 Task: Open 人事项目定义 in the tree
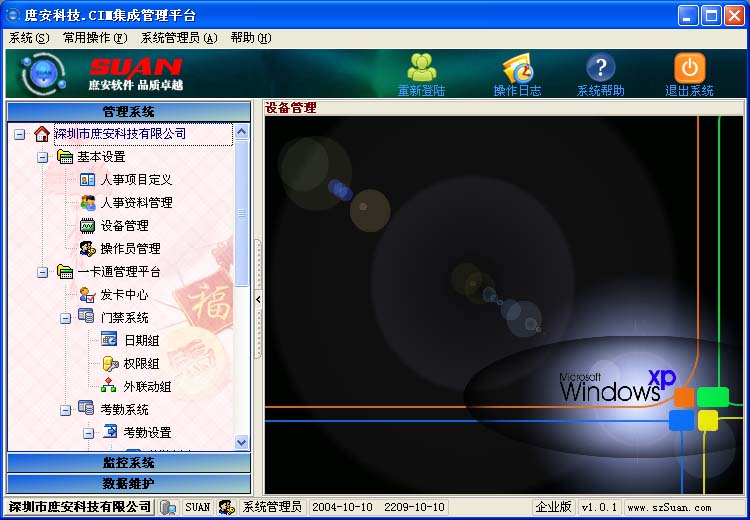click(x=136, y=180)
